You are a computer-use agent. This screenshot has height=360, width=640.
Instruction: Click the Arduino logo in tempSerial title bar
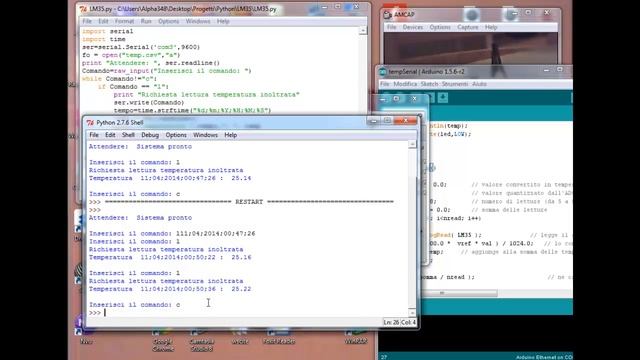(383, 72)
